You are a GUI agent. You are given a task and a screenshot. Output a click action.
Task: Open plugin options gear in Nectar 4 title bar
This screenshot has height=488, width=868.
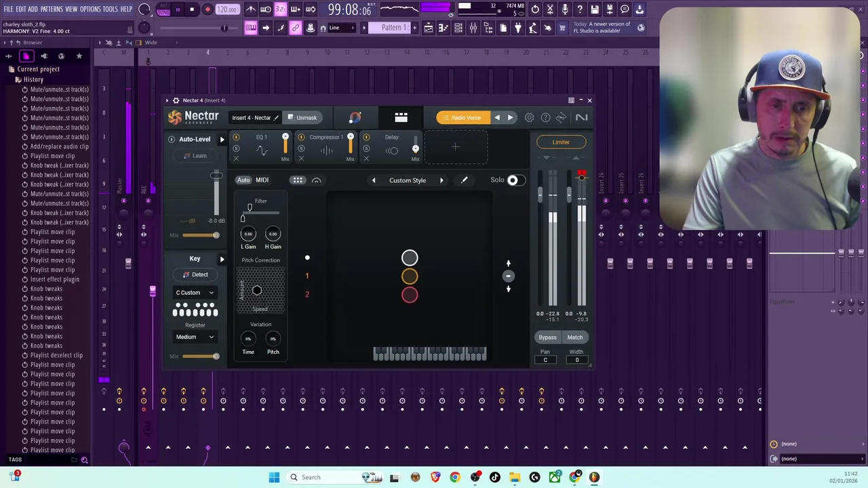(176, 100)
